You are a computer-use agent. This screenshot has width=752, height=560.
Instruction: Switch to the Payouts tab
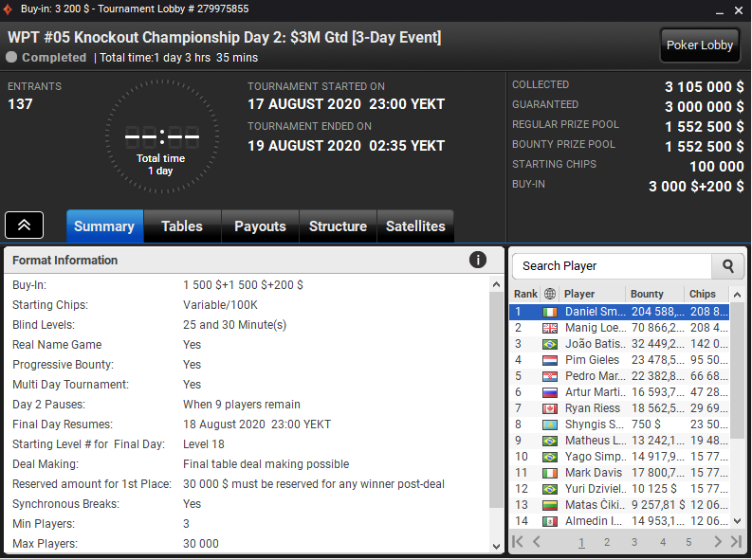[x=260, y=226]
